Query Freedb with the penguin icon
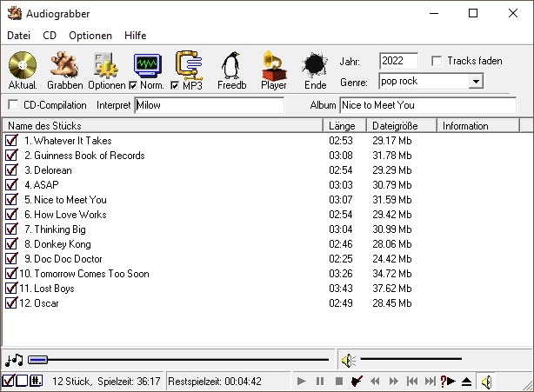This screenshot has height=392, width=534. point(231,65)
